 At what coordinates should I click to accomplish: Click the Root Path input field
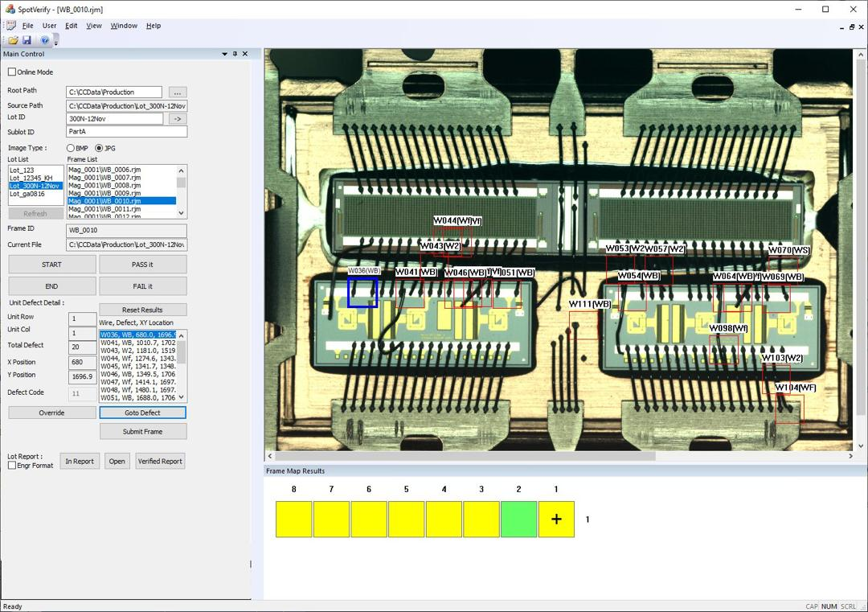pyautogui.click(x=114, y=92)
